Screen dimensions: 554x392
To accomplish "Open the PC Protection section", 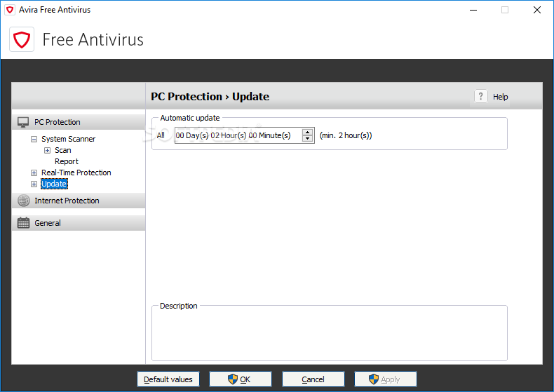I will tap(79, 122).
